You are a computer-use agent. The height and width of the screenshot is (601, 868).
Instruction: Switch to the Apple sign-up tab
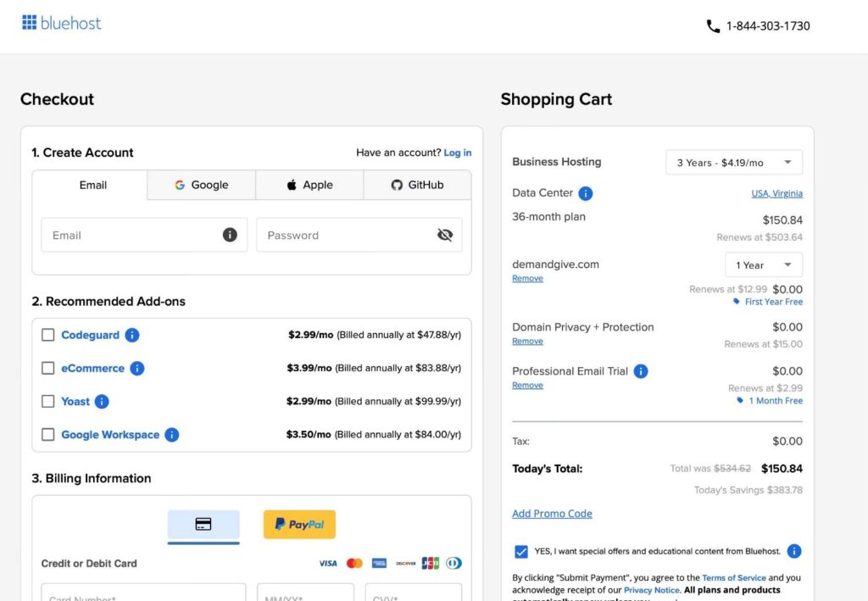point(309,185)
